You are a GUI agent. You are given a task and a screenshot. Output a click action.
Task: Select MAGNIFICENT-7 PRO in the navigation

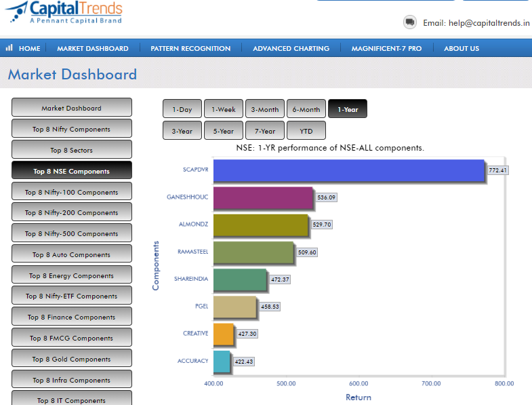click(386, 48)
